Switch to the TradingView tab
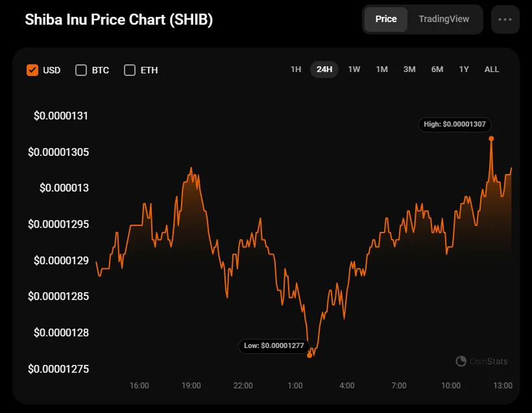Image resolution: width=532 pixels, height=413 pixels. click(x=444, y=19)
